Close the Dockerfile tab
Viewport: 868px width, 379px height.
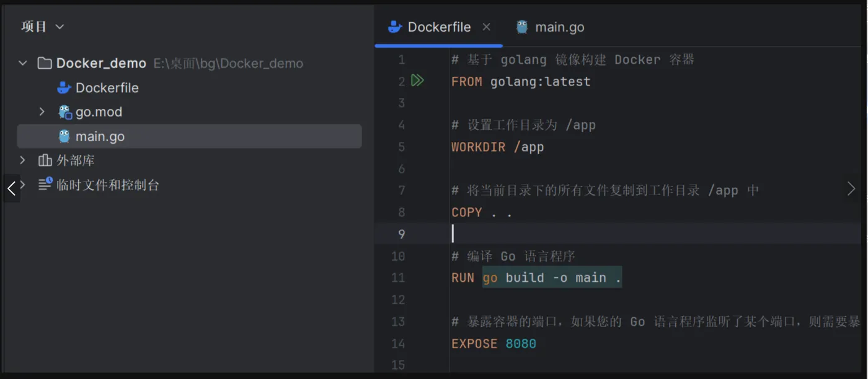487,27
